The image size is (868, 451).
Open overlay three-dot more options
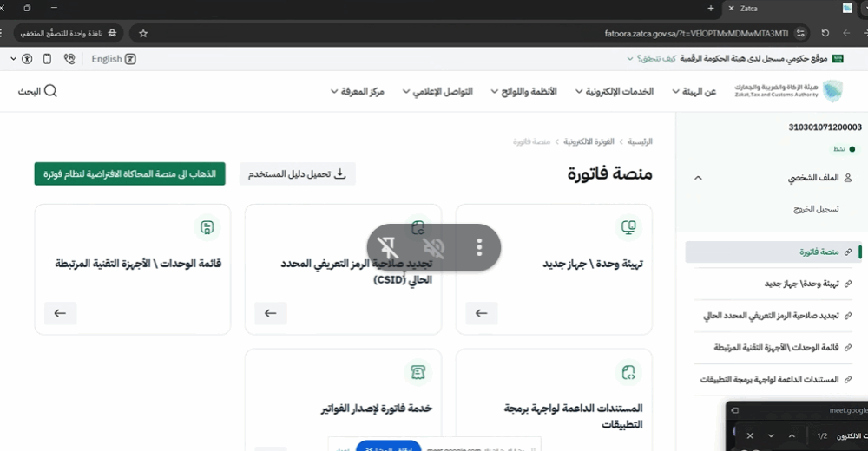point(479,247)
